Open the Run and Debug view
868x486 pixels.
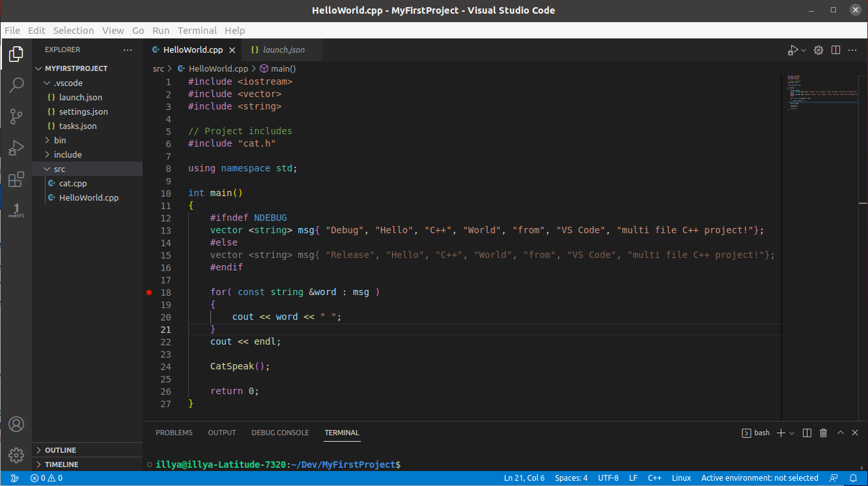point(16,149)
